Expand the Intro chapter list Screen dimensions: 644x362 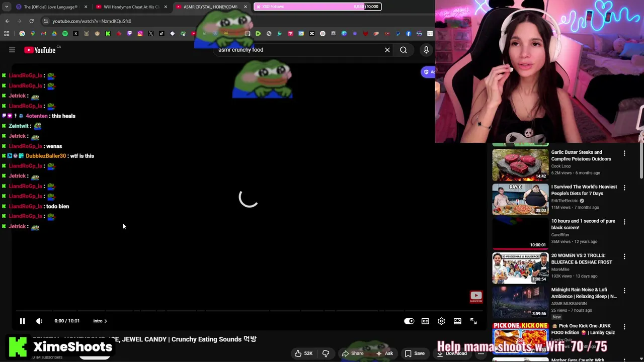100,321
